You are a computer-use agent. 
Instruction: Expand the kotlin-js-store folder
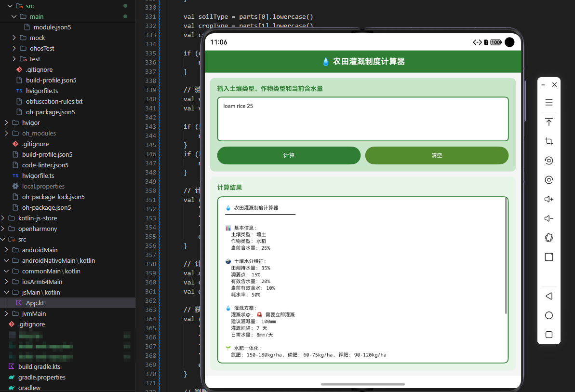pos(2,218)
